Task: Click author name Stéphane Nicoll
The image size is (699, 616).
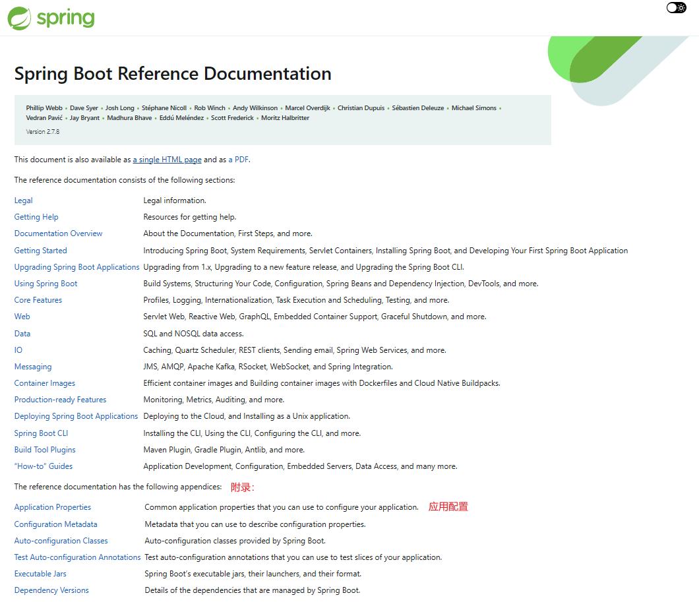Action: pos(164,108)
